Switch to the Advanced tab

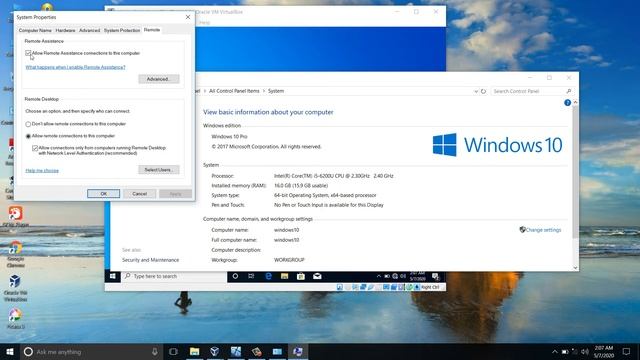pyautogui.click(x=89, y=30)
